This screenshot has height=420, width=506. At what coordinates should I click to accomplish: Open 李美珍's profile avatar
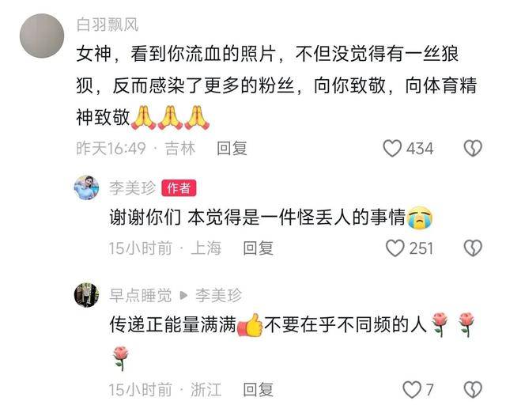tap(86, 187)
